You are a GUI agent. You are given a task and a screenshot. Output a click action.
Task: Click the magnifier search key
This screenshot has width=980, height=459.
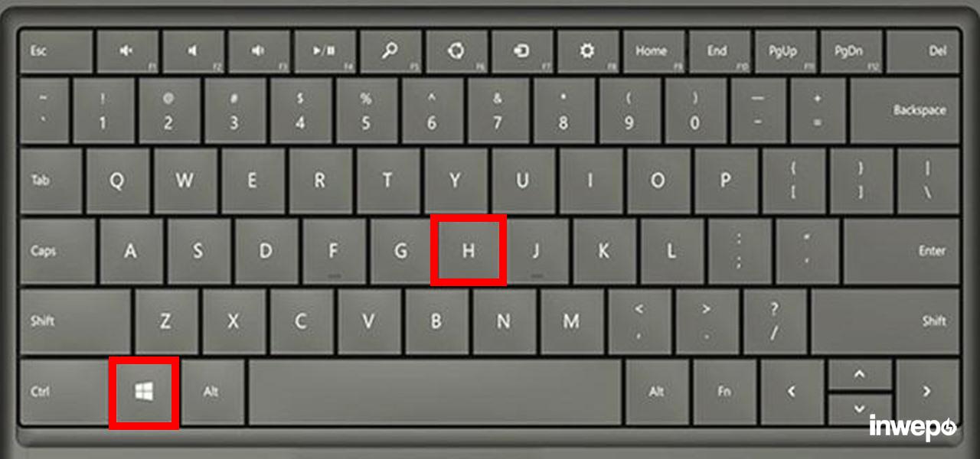[x=390, y=51]
